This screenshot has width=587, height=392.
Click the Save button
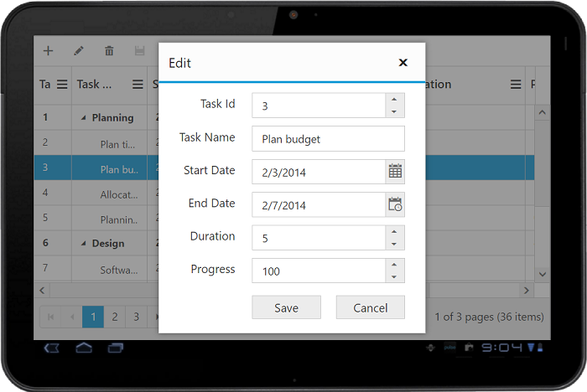(286, 307)
